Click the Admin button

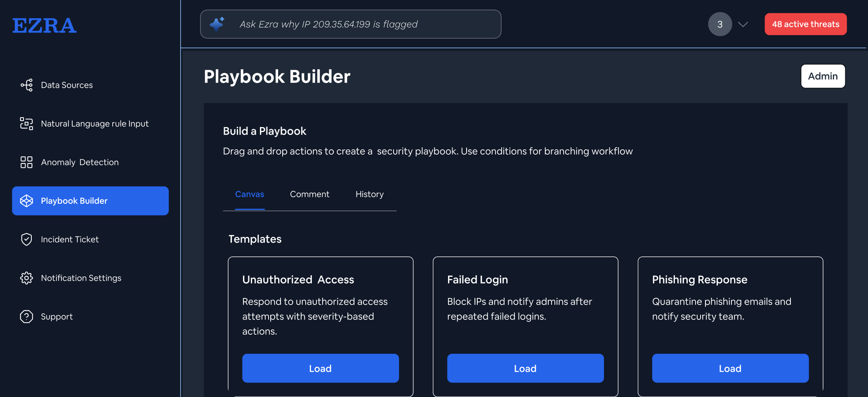823,76
